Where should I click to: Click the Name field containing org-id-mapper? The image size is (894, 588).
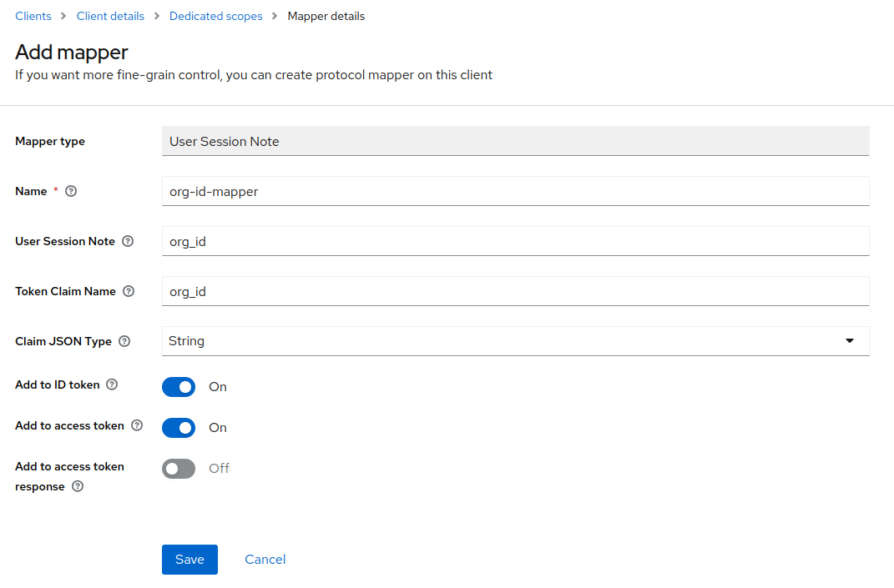[515, 191]
